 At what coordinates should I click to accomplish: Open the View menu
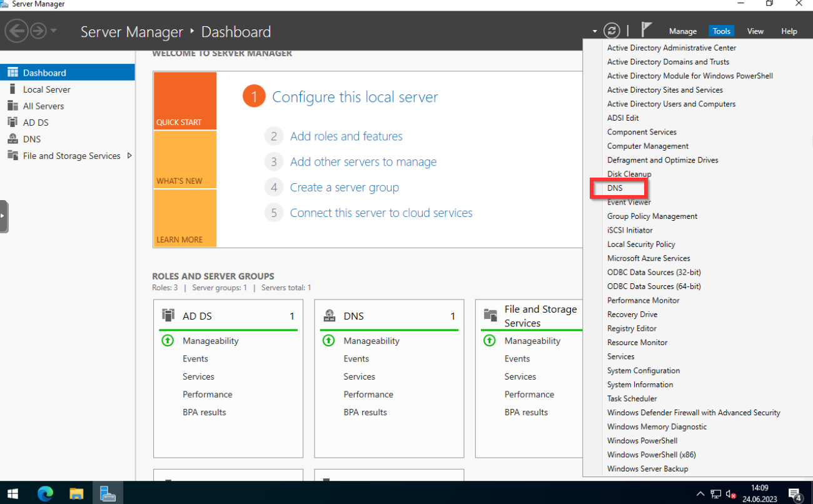[x=755, y=31]
